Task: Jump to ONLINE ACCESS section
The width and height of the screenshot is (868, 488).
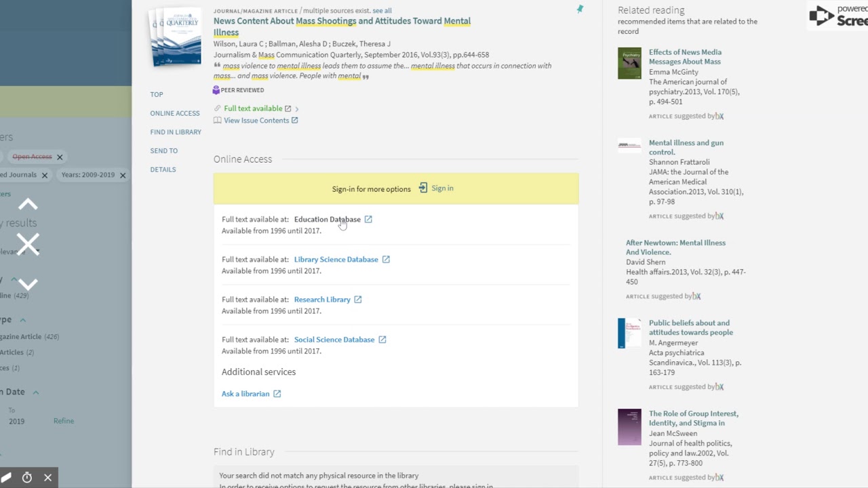Action: coord(175,113)
